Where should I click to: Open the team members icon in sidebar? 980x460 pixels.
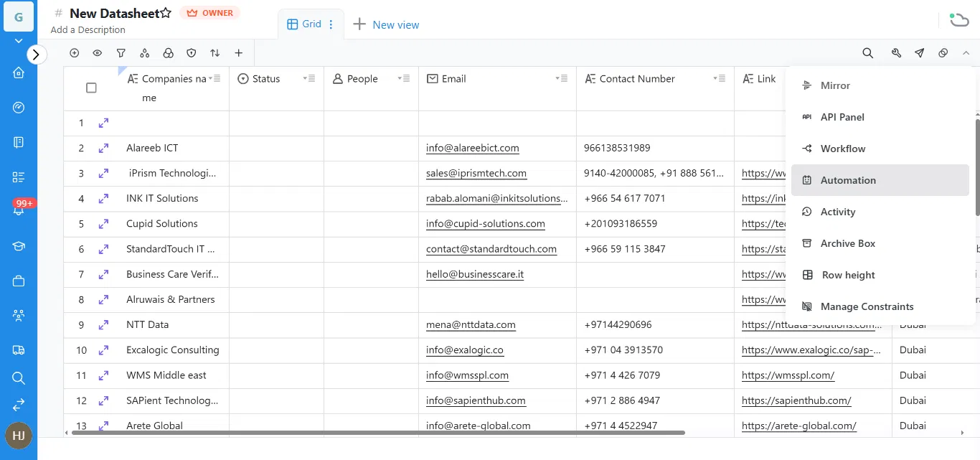click(x=19, y=315)
